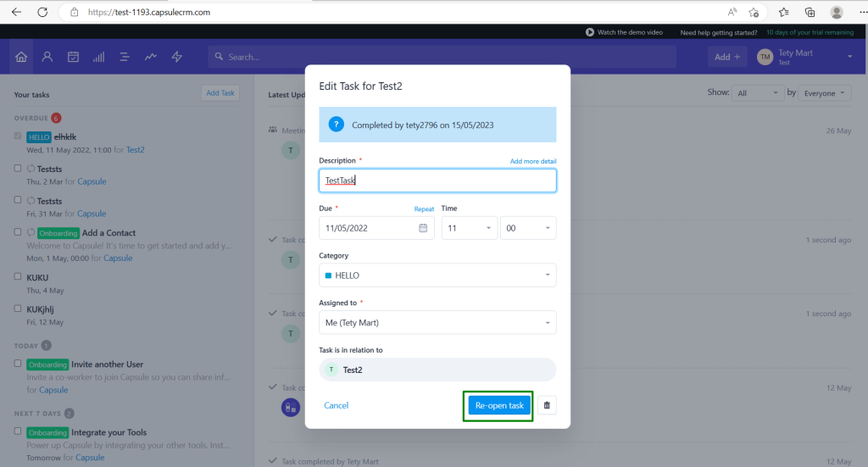Image resolution: width=868 pixels, height=467 pixels.
Task: Open the Test2 link under the elhklk task
Action: 135,150
